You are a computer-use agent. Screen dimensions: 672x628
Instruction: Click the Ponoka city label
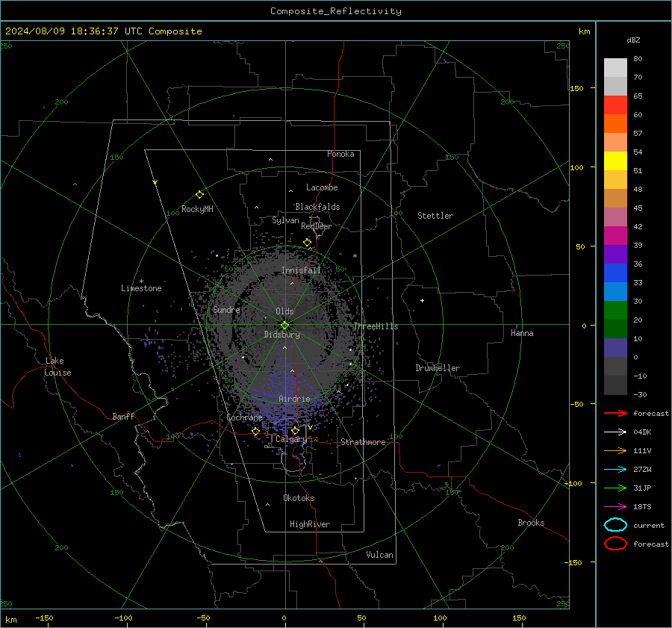point(340,154)
